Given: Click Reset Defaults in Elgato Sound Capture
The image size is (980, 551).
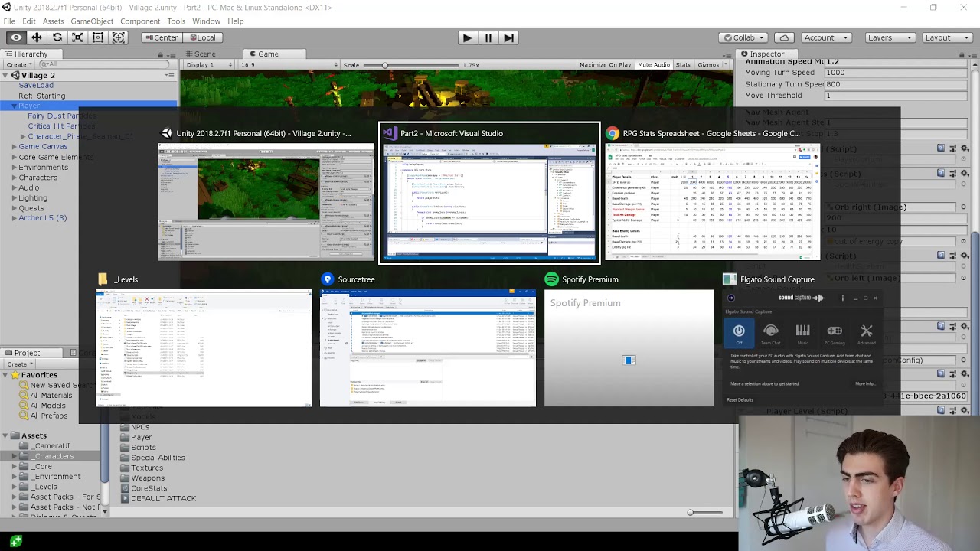Looking at the screenshot, I should (740, 399).
